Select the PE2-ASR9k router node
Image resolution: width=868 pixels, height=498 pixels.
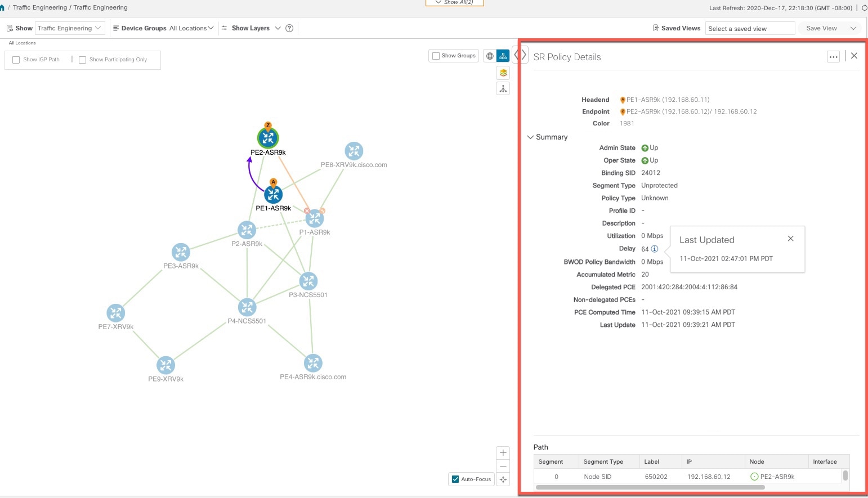(x=268, y=137)
